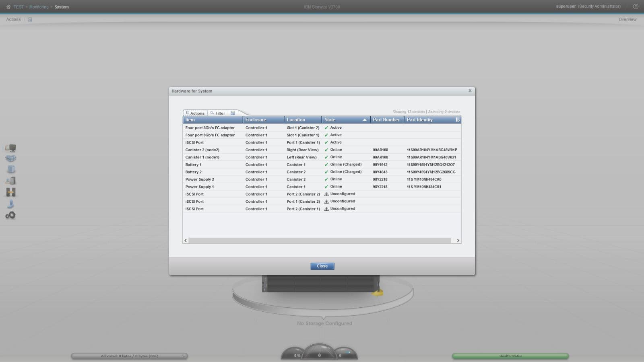This screenshot has height=362, width=644.
Task: Open the Settings gears icon
Action: coord(10,216)
